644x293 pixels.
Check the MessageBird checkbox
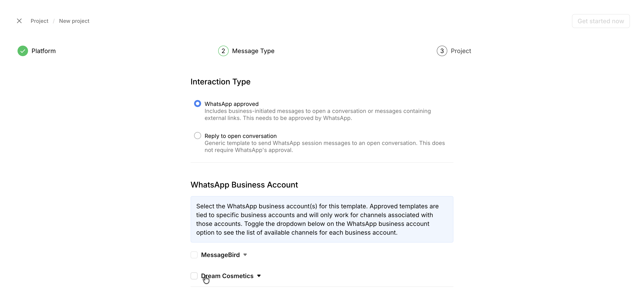click(x=194, y=255)
